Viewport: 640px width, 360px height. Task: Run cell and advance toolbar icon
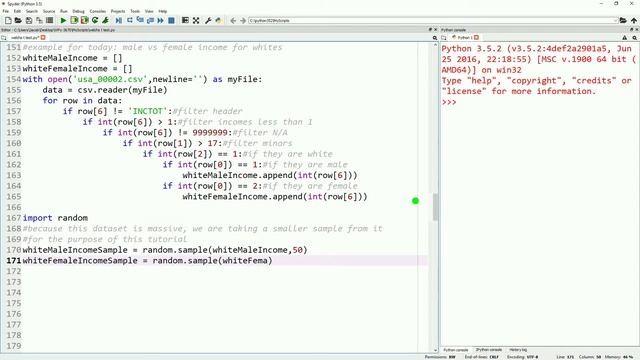point(84,20)
